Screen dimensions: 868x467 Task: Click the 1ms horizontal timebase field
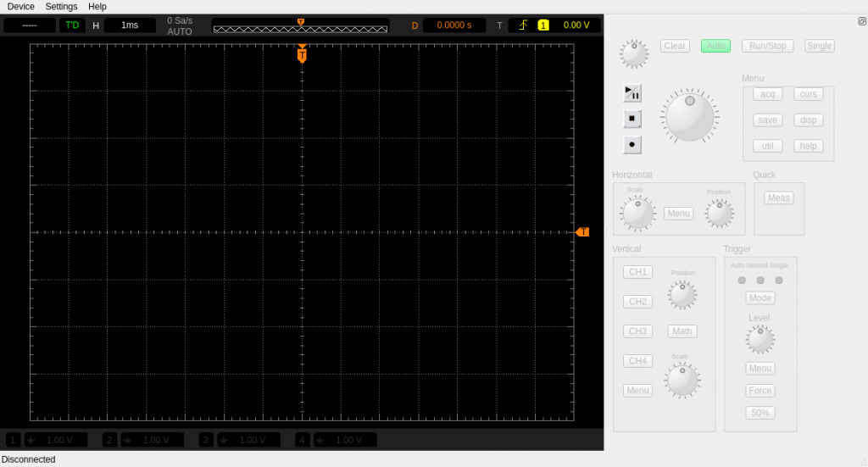click(130, 25)
